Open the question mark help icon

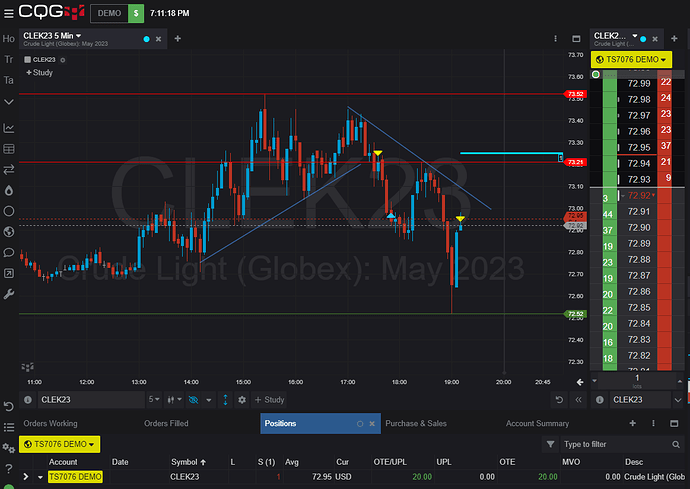point(8,469)
